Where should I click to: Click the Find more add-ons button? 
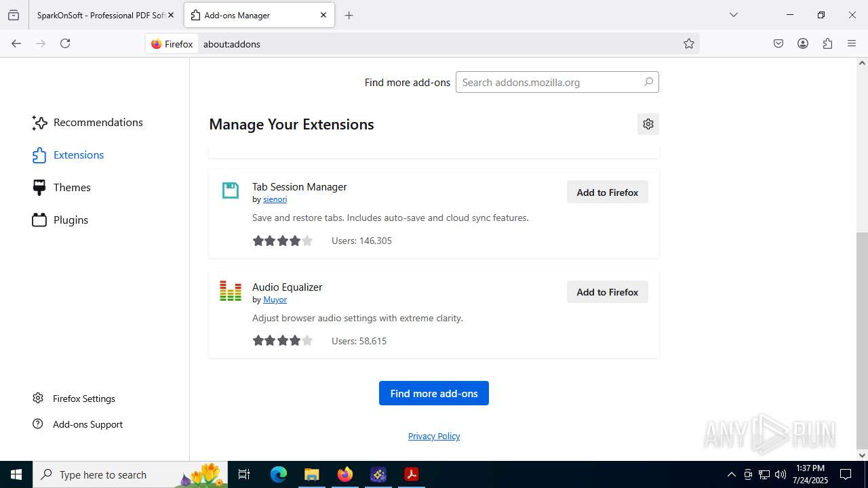tap(434, 393)
